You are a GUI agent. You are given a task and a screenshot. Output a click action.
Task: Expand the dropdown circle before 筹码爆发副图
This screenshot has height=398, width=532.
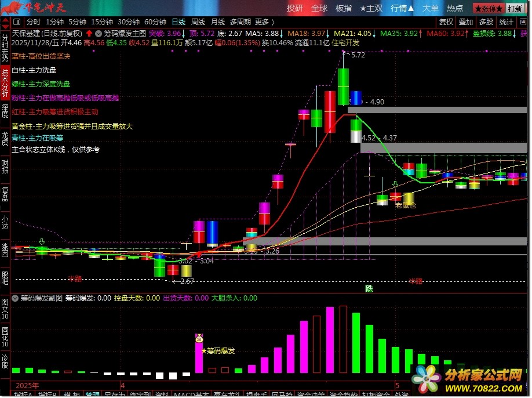[x=15, y=298]
